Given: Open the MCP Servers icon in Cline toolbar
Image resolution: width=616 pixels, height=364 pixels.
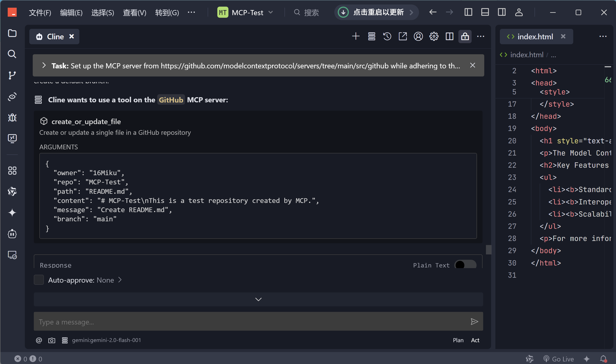Looking at the screenshot, I should (372, 37).
